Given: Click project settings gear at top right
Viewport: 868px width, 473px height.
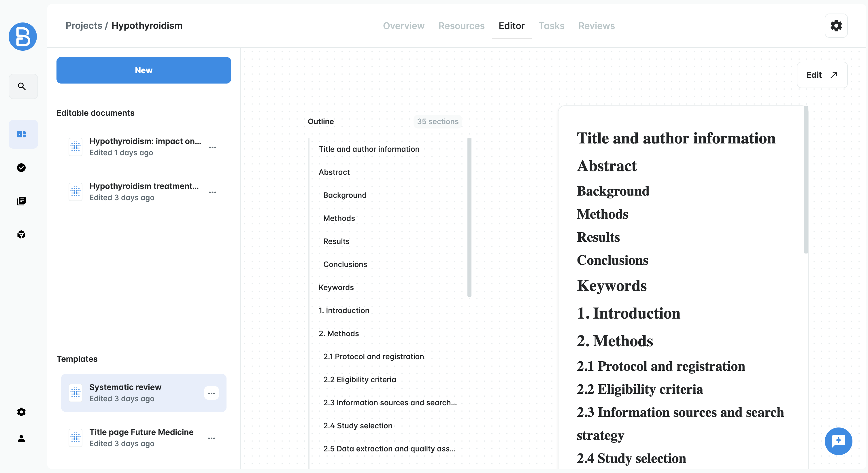Looking at the screenshot, I should (836, 26).
